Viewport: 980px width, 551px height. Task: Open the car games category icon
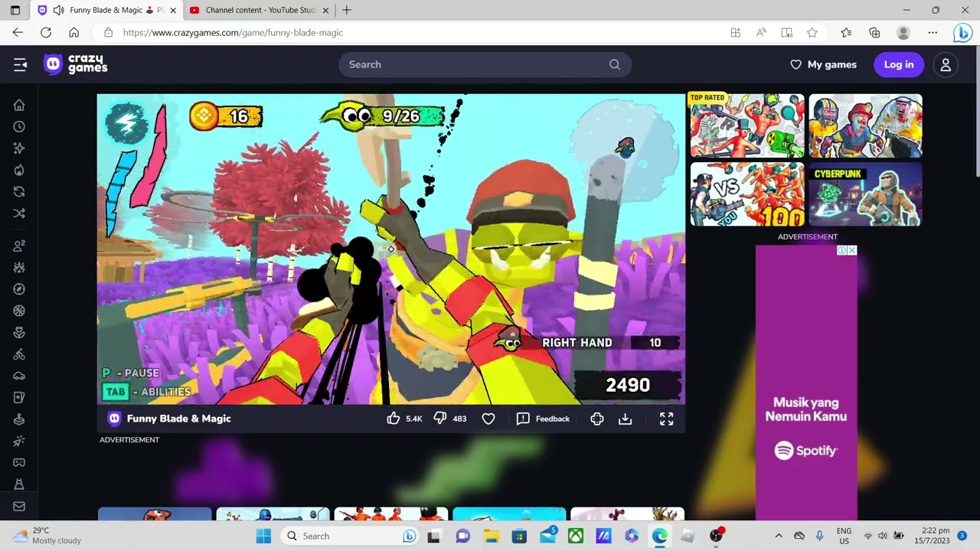19,376
